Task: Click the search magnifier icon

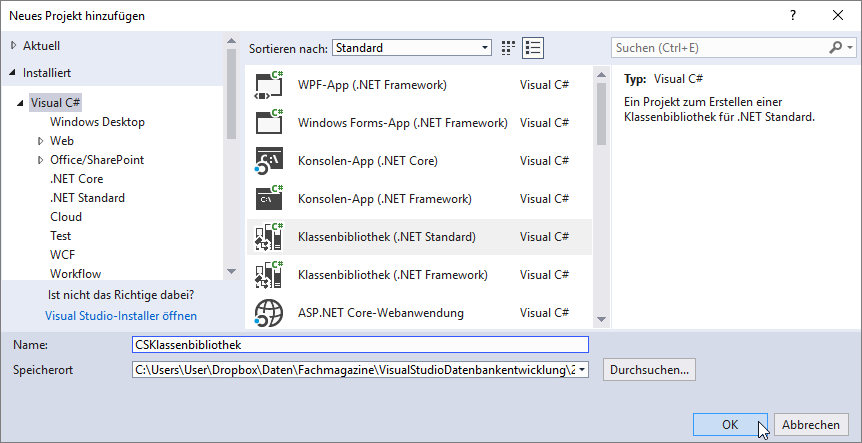Action: pyautogui.click(x=836, y=48)
